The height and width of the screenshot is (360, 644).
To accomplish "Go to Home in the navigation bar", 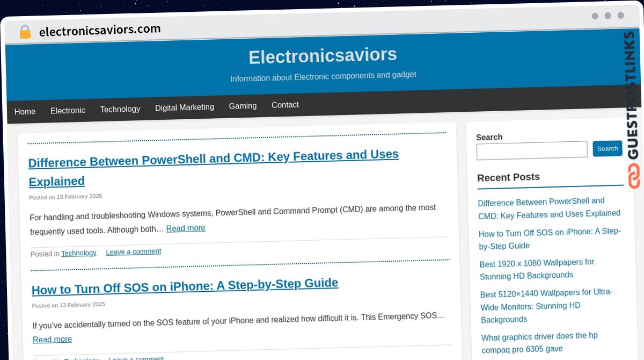I will tap(25, 111).
